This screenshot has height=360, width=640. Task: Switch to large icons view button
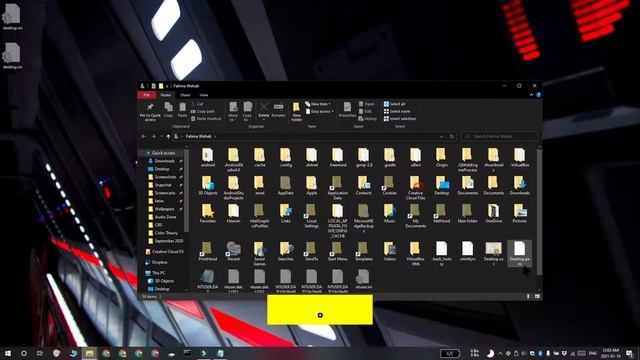click(537, 296)
